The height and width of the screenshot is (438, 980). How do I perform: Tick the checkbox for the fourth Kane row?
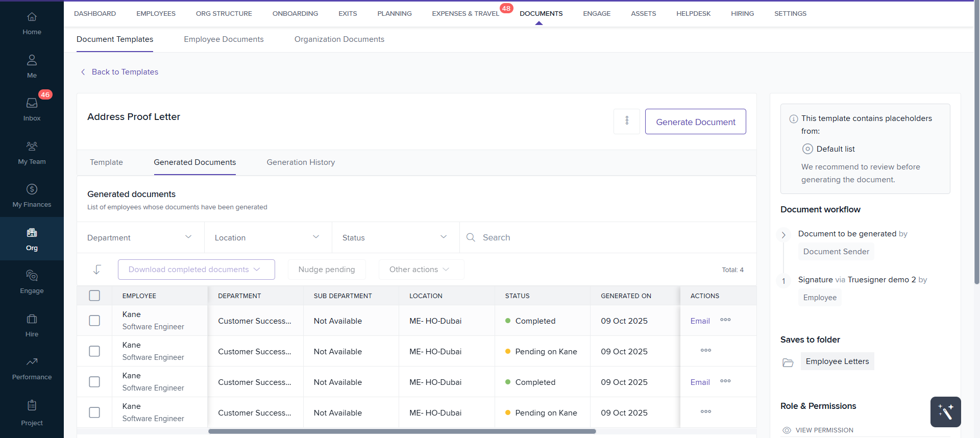pyautogui.click(x=94, y=412)
